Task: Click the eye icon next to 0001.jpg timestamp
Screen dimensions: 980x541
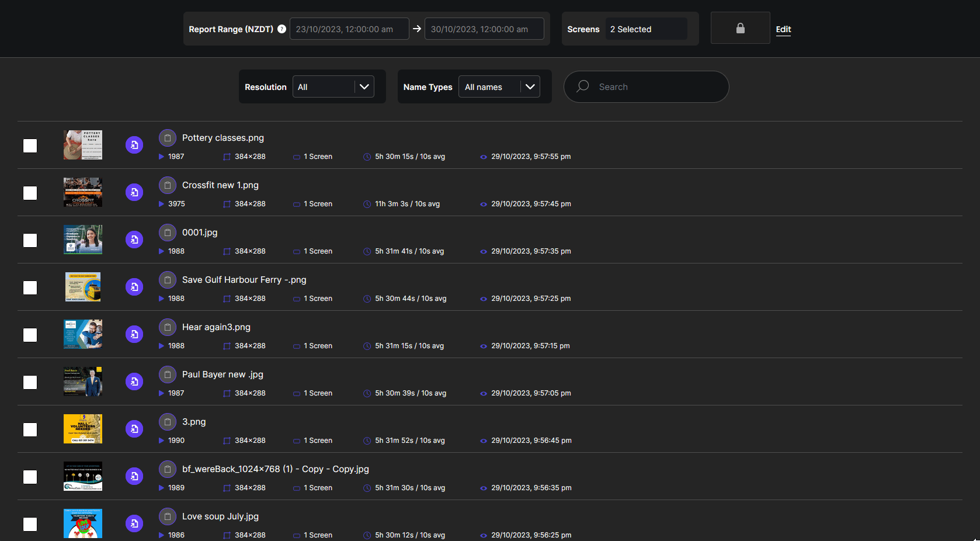Action: [x=482, y=251]
